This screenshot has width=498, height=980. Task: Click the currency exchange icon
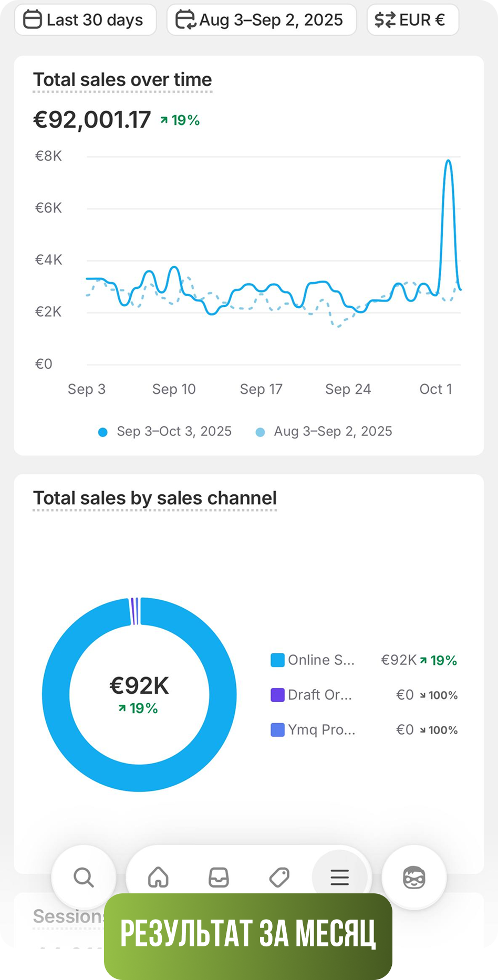(385, 20)
